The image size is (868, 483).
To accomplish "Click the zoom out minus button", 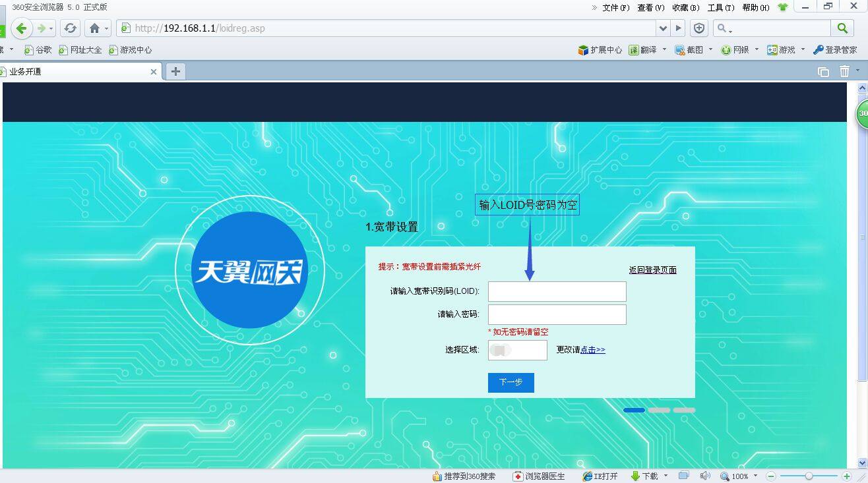I will pos(770,476).
